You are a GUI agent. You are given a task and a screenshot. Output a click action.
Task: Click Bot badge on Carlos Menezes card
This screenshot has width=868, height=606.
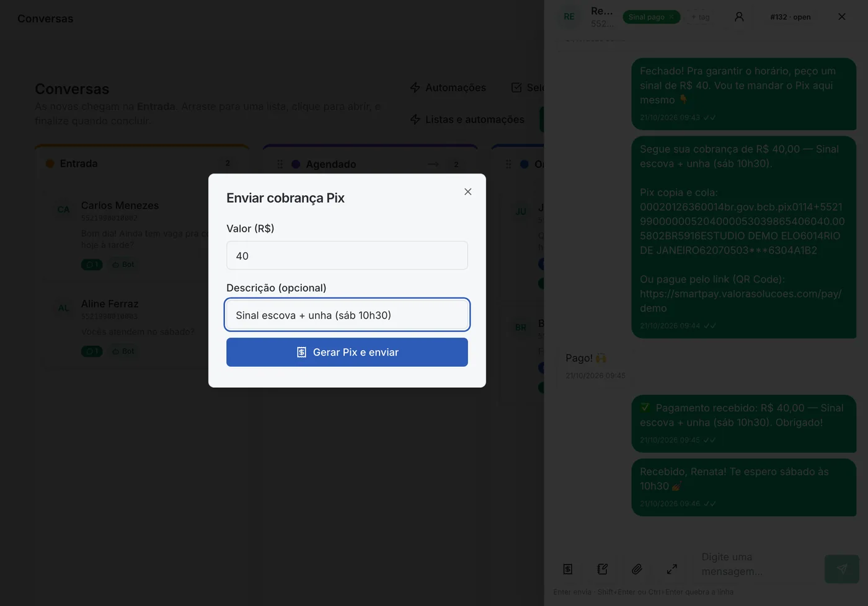click(x=123, y=265)
